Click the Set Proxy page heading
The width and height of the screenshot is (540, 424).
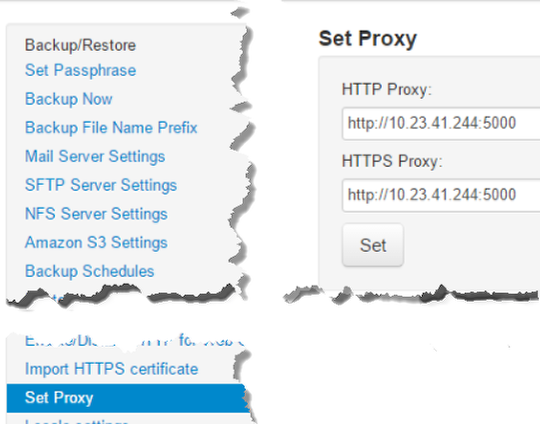[367, 39]
